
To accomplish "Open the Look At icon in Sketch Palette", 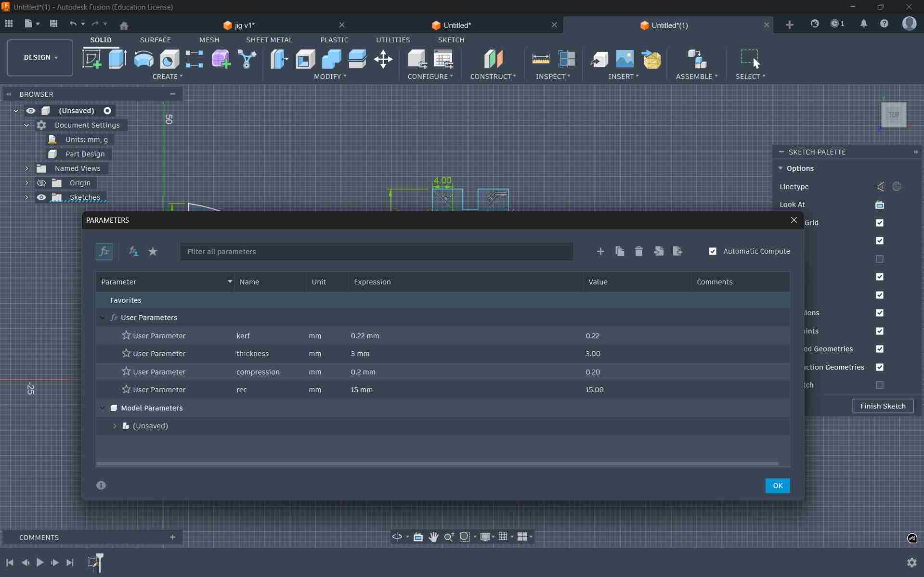I will pyautogui.click(x=880, y=205).
